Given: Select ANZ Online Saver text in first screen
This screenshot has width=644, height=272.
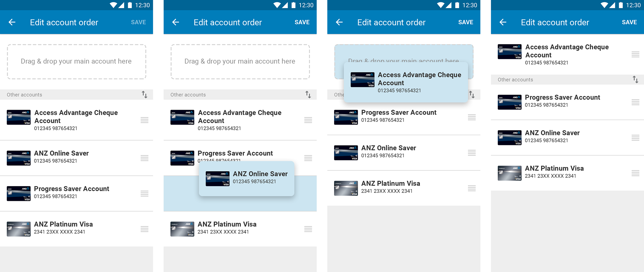Looking at the screenshot, I should 61,153.
